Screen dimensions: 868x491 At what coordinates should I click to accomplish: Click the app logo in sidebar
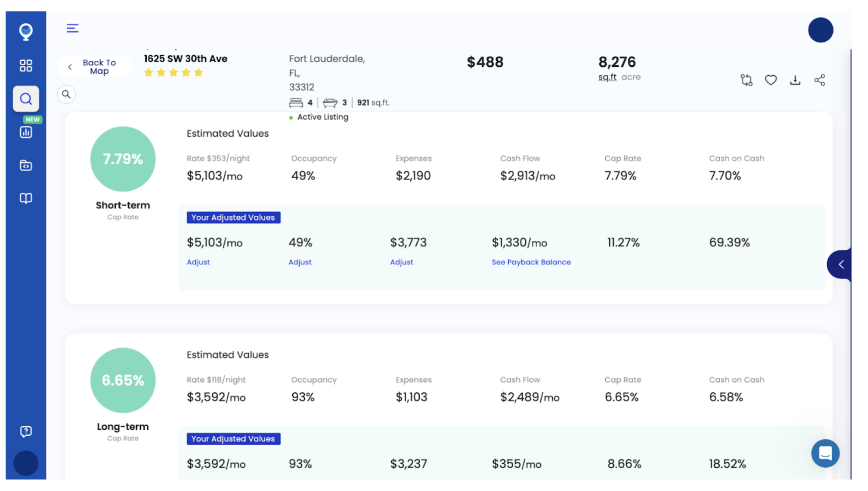[26, 31]
